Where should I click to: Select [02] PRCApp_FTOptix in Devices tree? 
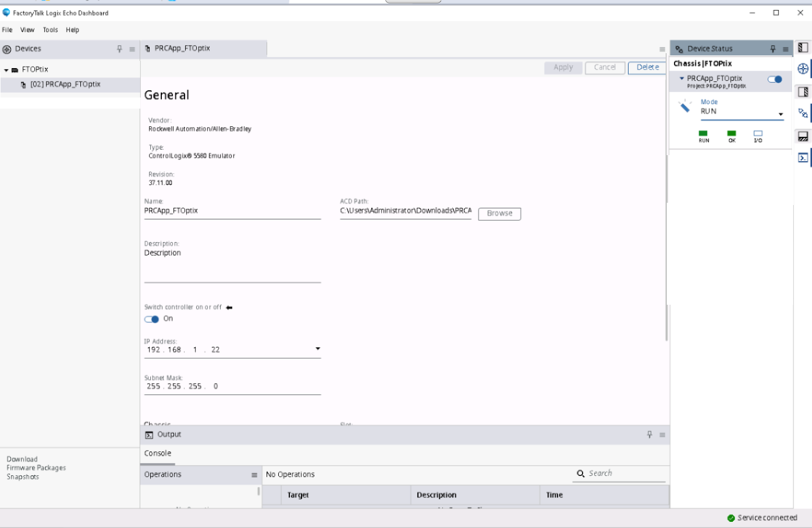click(x=70, y=85)
